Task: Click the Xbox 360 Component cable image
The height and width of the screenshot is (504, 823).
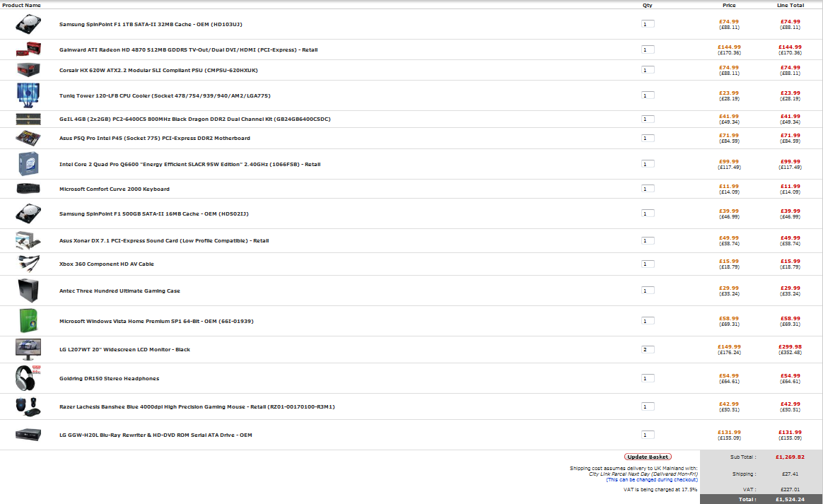Action: (29, 264)
